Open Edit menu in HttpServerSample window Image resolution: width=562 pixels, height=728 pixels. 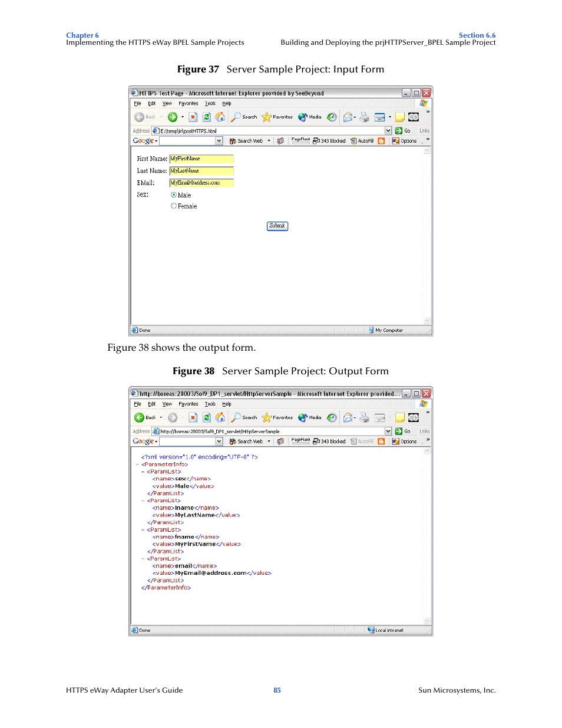pyautogui.click(x=152, y=404)
